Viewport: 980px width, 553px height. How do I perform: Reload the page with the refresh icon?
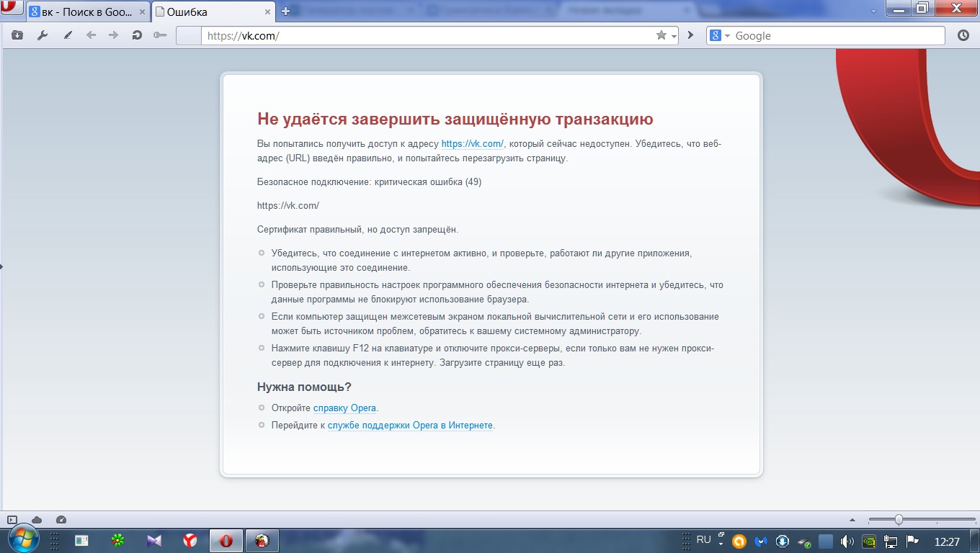(x=137, y=35)
